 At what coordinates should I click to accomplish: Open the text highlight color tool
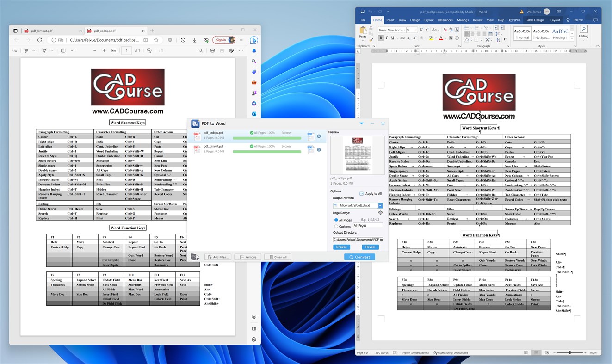[431, 38]
